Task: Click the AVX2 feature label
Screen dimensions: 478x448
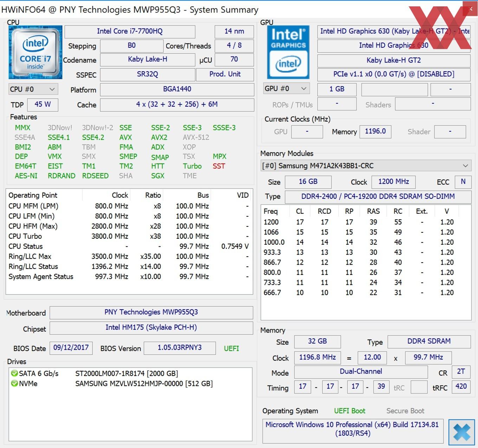Action: point(159,137)
